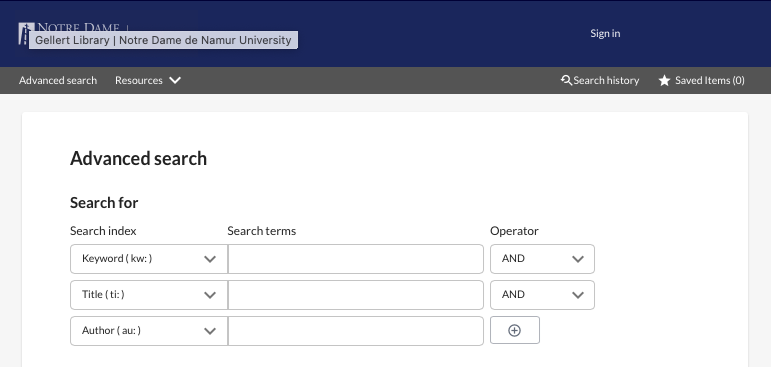
Task: Click the Search index column label
Action: [x=103, y=231]
